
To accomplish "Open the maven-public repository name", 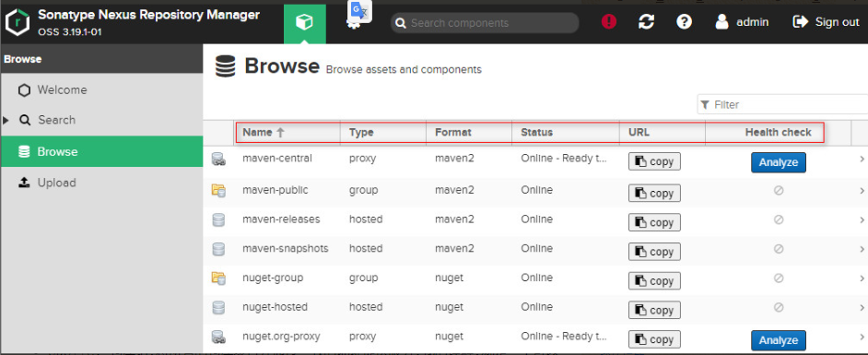I will [x=276, y=190].
